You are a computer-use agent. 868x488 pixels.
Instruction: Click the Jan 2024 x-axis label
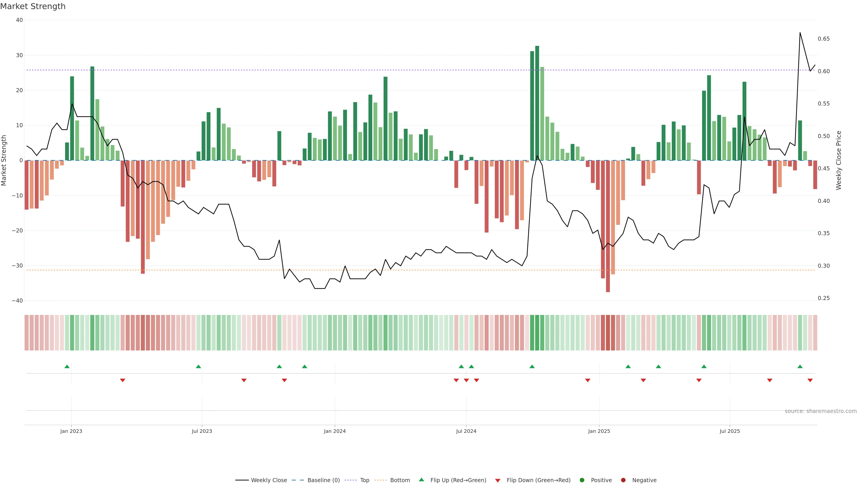(335, 431)
